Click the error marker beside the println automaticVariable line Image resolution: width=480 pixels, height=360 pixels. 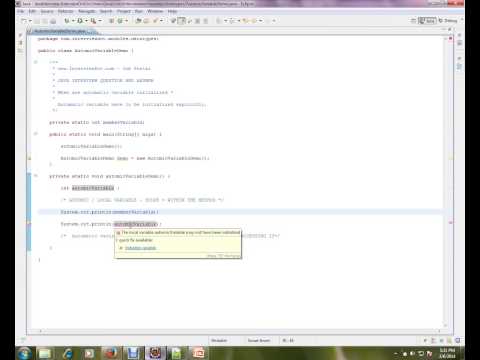point(29,224)
